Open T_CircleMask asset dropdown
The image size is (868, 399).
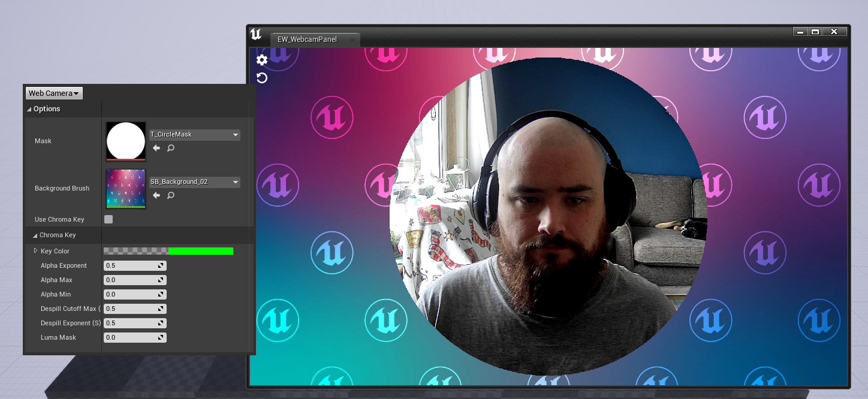point(194,135)
